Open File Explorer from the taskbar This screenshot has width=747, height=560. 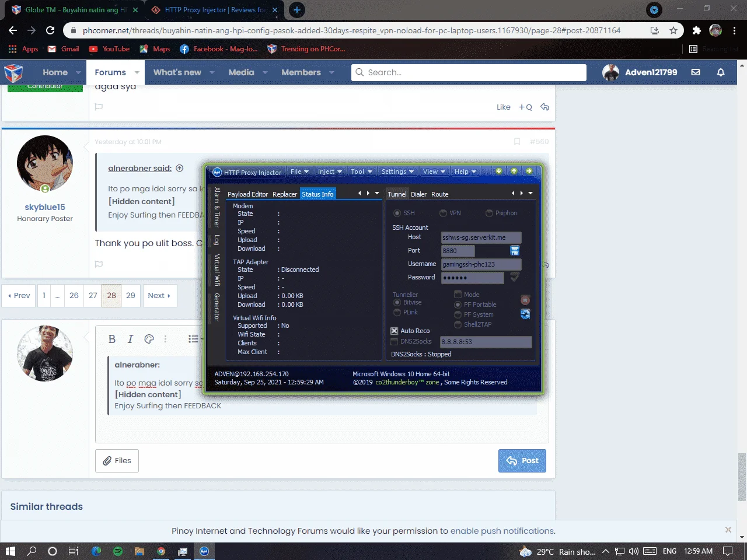(139, 551)
